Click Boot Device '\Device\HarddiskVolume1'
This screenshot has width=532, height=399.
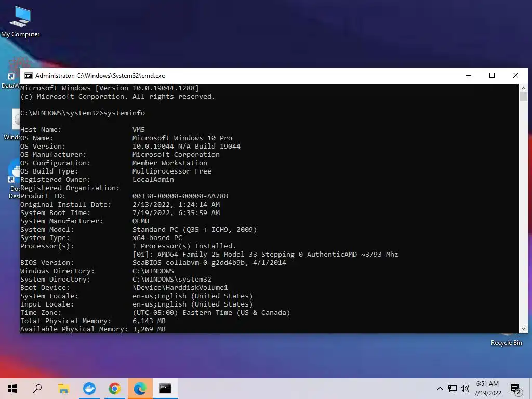coord(180,288)
